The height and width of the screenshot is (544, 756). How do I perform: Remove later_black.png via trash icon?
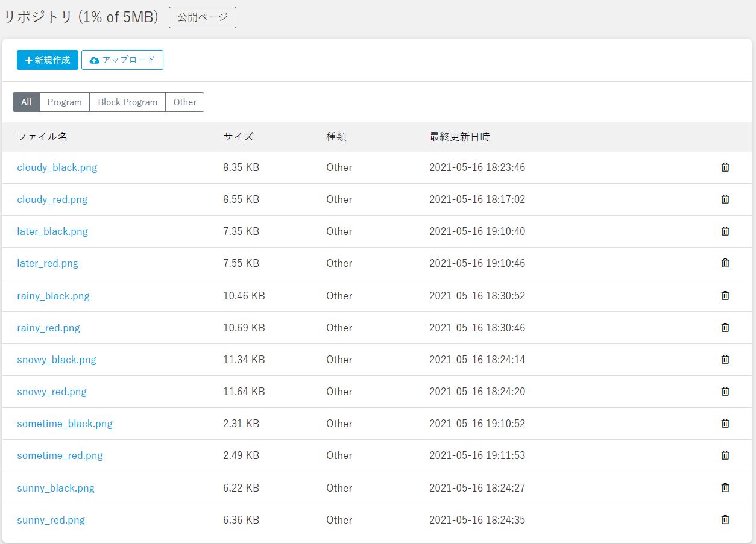click(725, 231)
